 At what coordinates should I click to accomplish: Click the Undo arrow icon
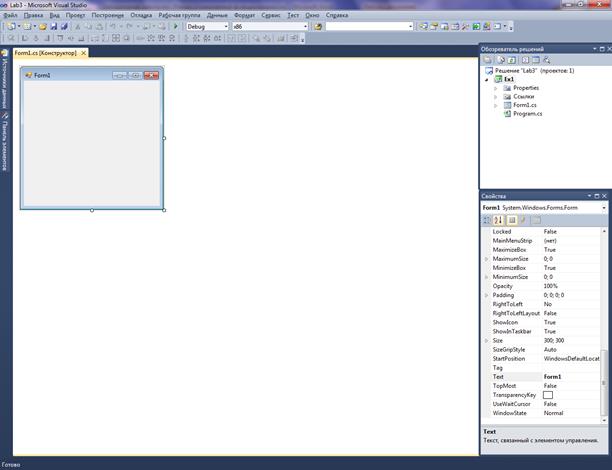113,27
